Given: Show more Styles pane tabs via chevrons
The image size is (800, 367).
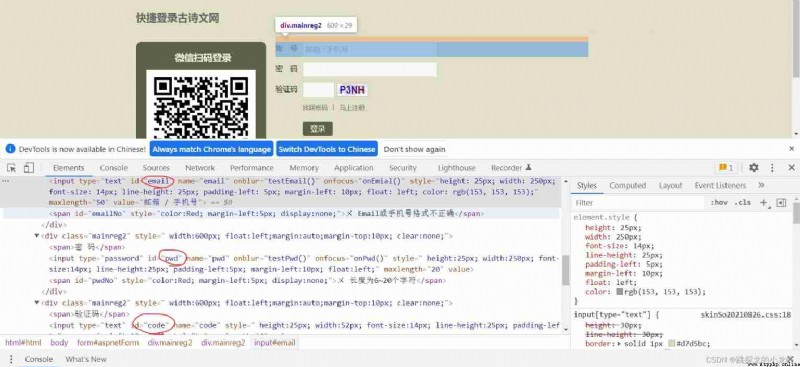Looking at the screenshot, I should tap(761, 185).
